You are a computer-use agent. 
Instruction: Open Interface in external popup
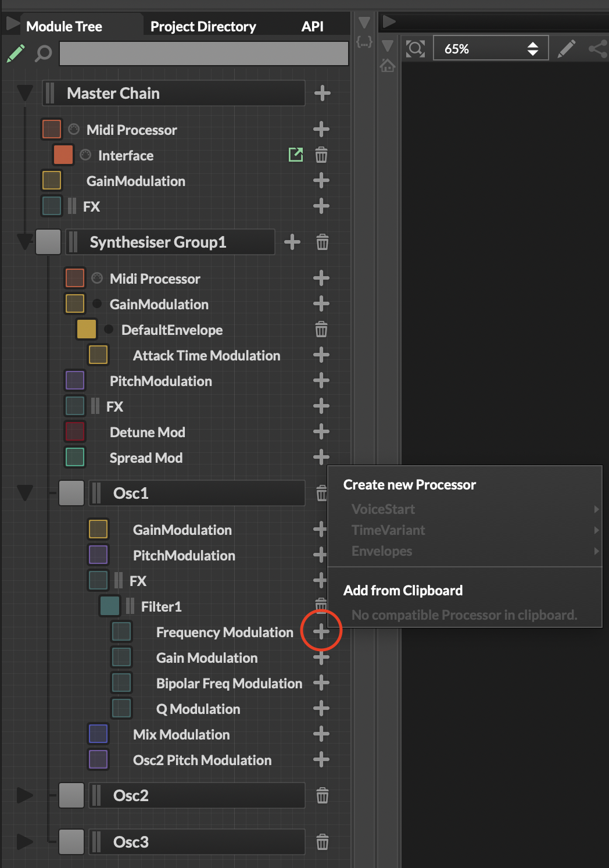pyautogui.click(x=296, y=155)
